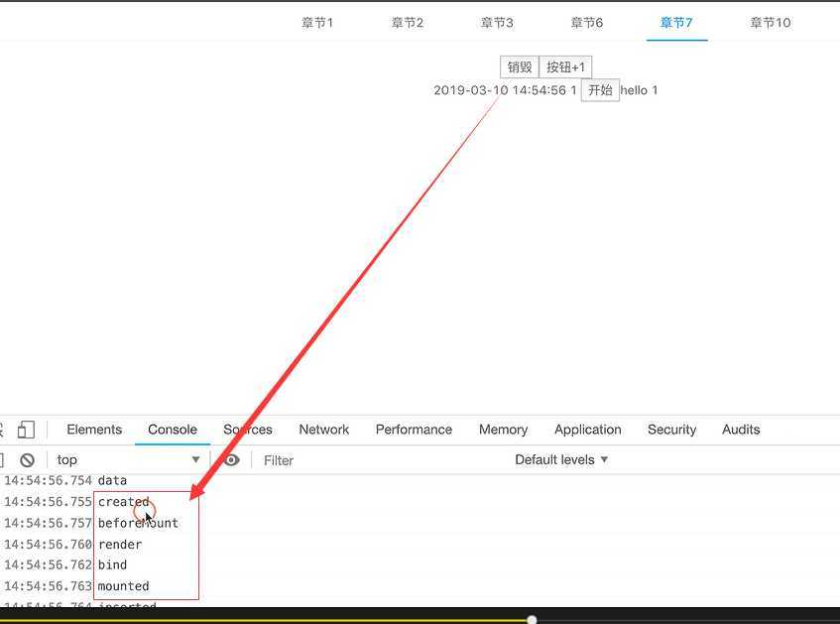840x624 pixels.
Task: Select the 'render' console log line
Action: 420,544
